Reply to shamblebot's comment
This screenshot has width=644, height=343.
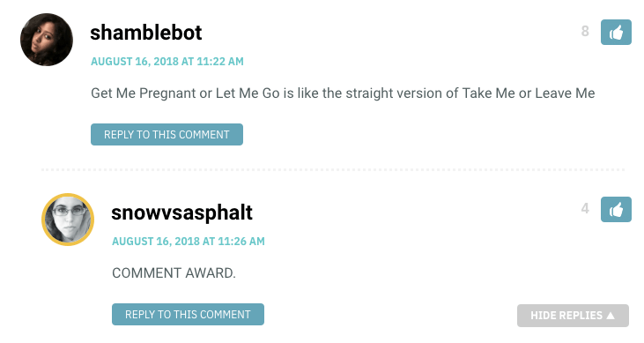coord(167,135)
